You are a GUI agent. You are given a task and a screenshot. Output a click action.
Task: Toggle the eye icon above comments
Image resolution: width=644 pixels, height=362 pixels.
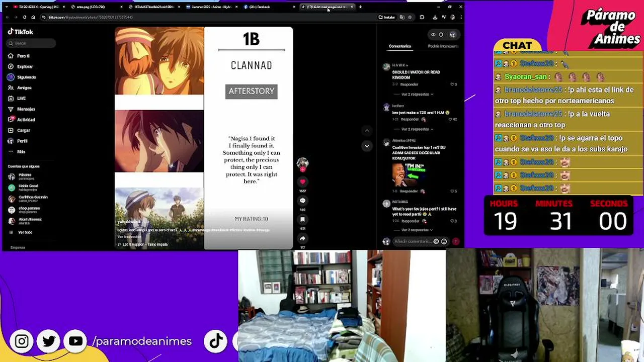433,35
